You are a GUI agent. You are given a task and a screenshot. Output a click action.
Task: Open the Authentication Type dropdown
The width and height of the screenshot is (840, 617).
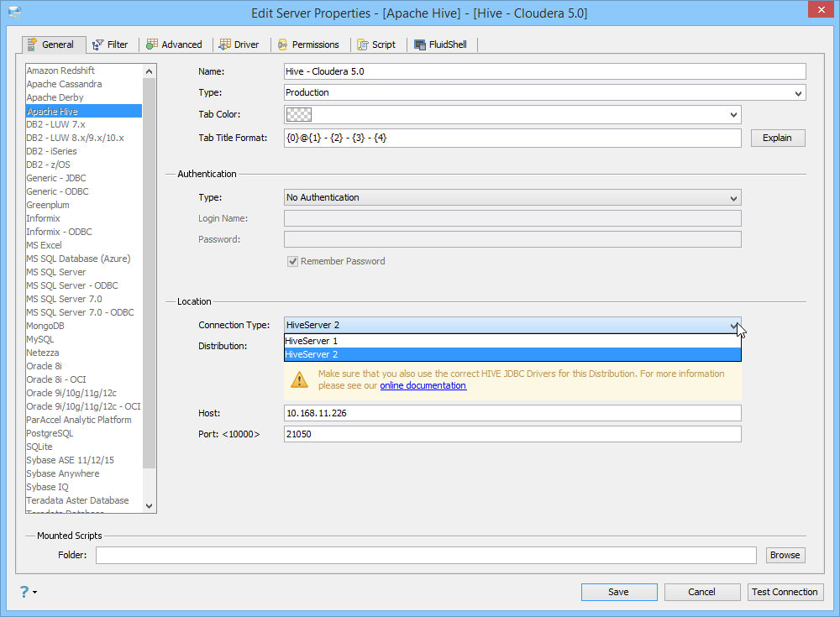click(x=512, y=197)
